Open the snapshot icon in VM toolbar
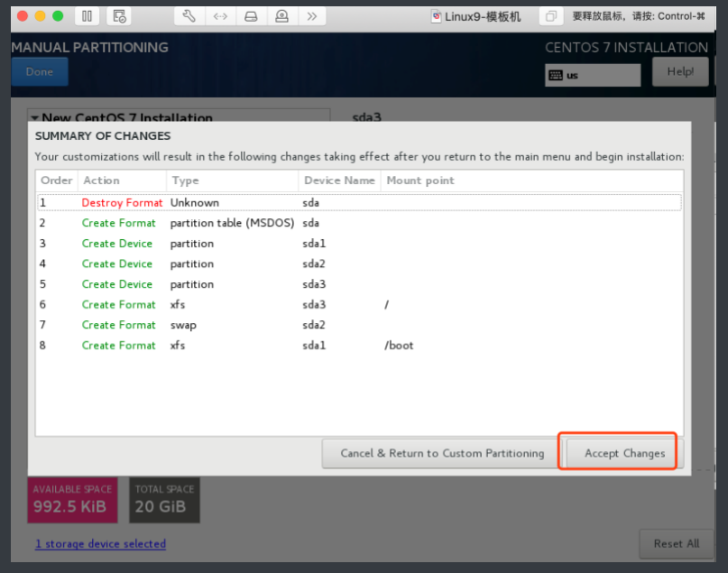Screen dimensions: 728x573 [119, 16]
